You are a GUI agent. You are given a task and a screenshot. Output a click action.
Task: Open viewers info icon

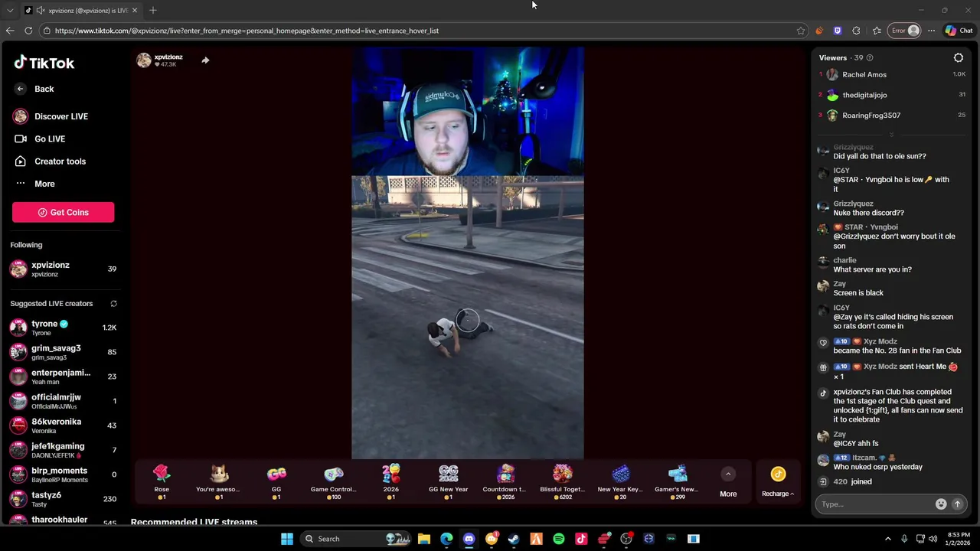(x=870, y=58)
